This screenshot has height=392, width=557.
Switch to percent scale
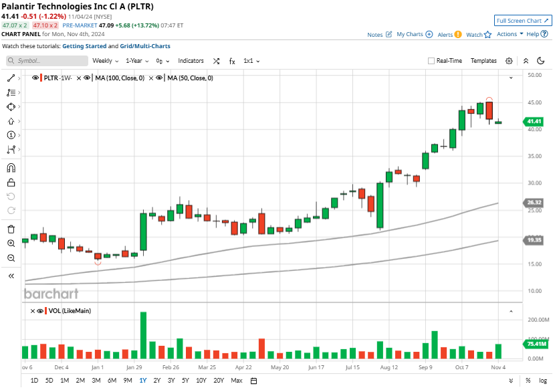point(528,381)
